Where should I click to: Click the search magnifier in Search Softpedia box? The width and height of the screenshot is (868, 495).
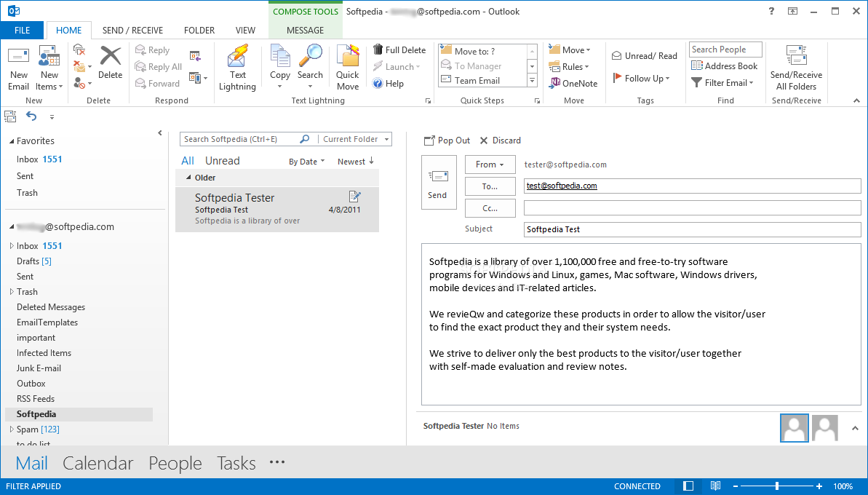[304, 139]
